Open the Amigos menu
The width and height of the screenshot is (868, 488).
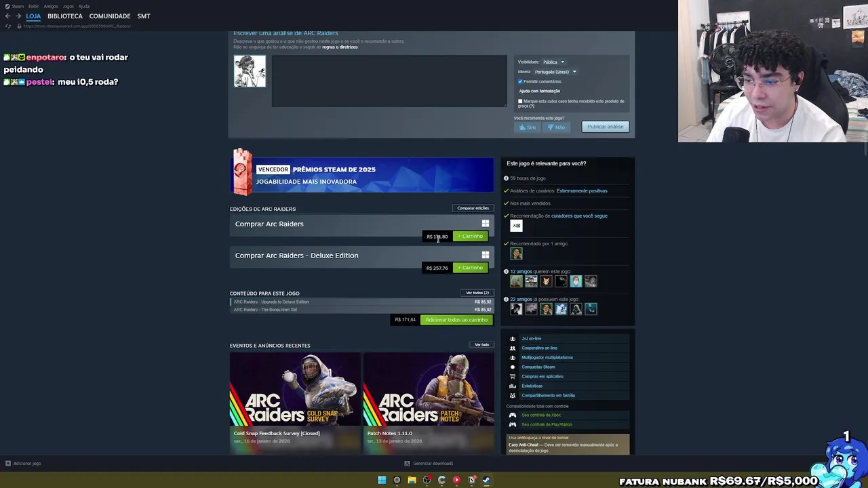click(x=51, y=6)
